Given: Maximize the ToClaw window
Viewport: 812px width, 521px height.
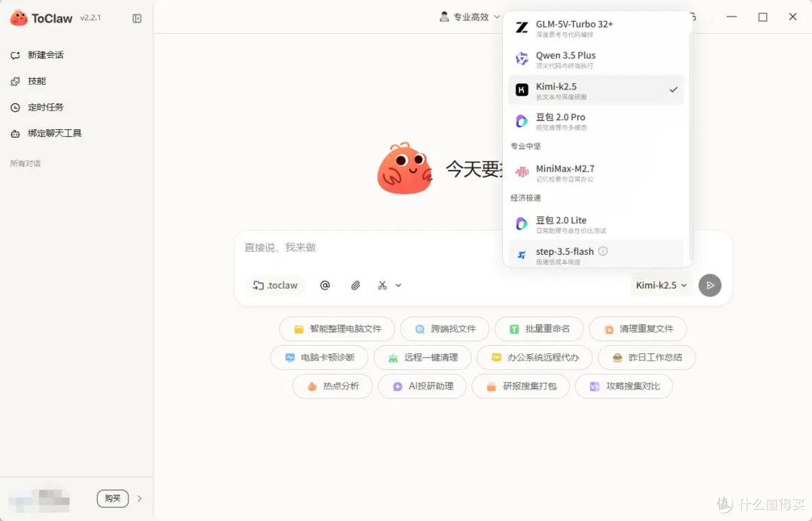Looking at the screenshot, I should [x=763, y=17].
